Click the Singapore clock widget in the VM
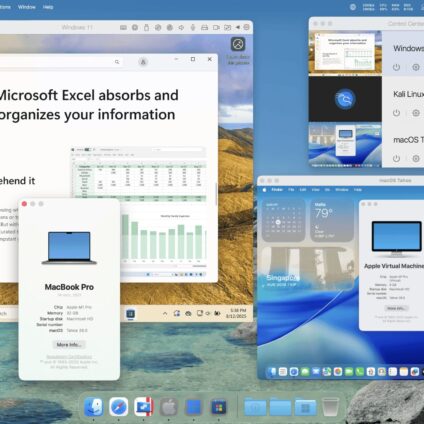The width and height of the screenshot is (424, 424). 307,268
